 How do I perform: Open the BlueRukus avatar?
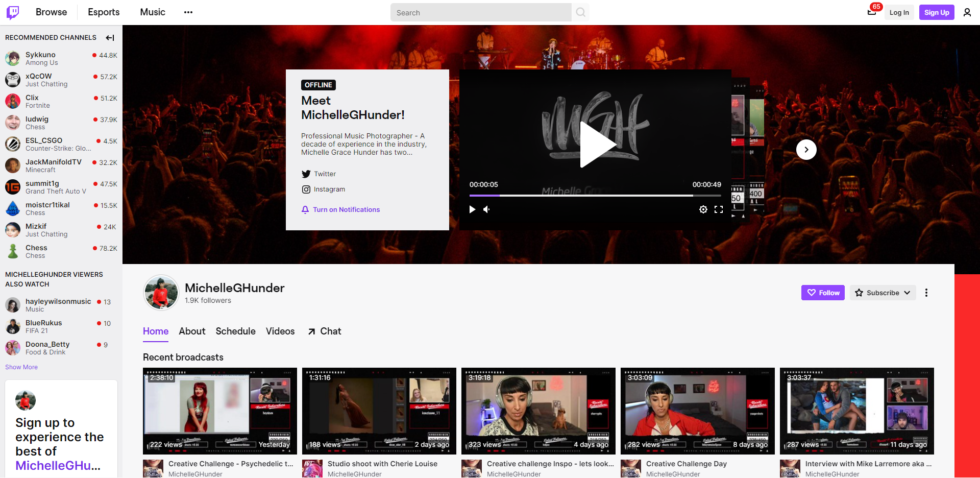[13, 326]
